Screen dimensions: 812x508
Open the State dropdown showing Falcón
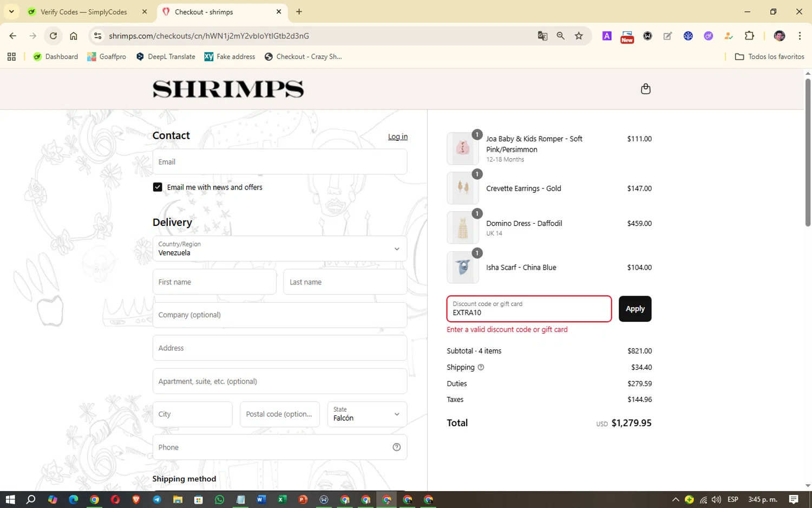[367, 414]
